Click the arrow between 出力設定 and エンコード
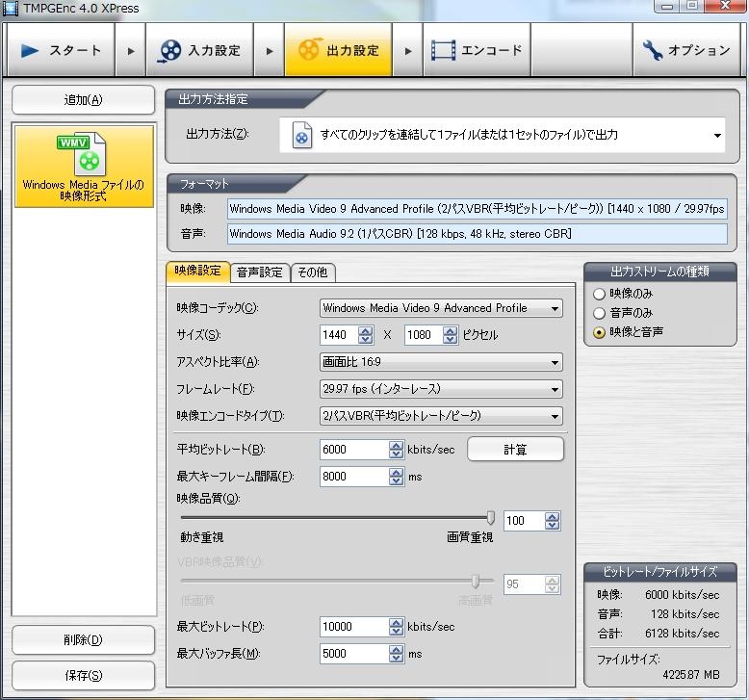Screen dimensions: 749x700 (408, 51)
